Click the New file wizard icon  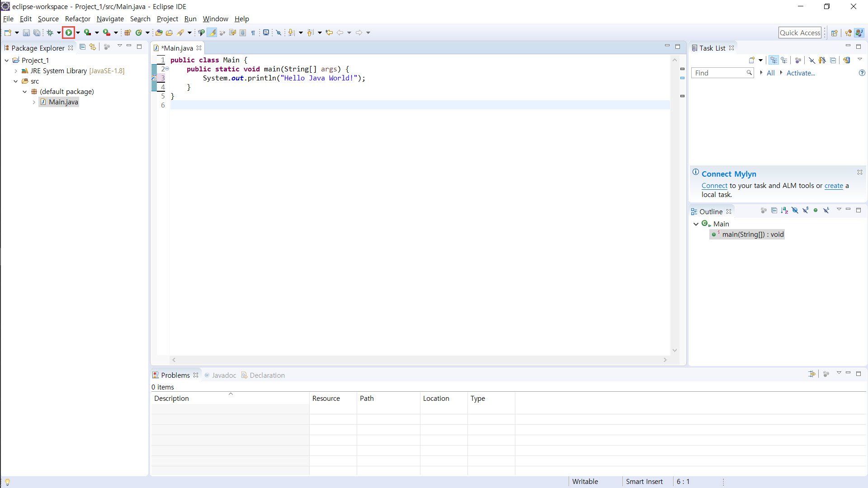point(8,33)
